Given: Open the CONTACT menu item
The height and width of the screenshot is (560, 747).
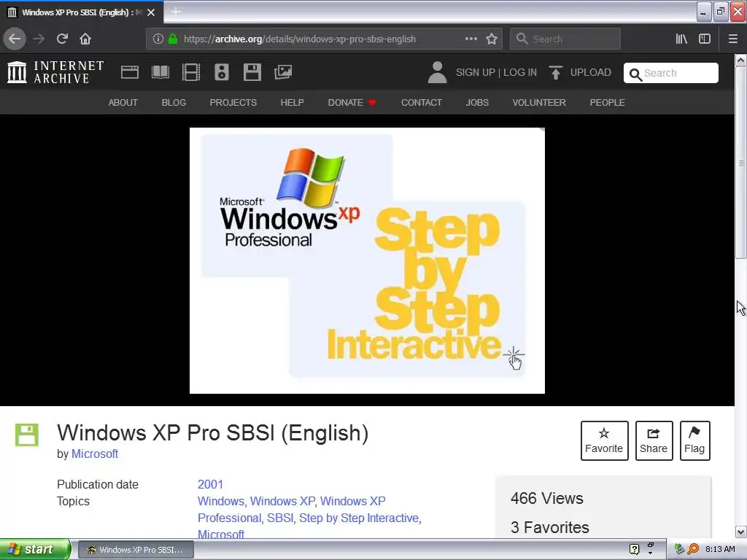Looking at the screenshot, I should point(421,102).
